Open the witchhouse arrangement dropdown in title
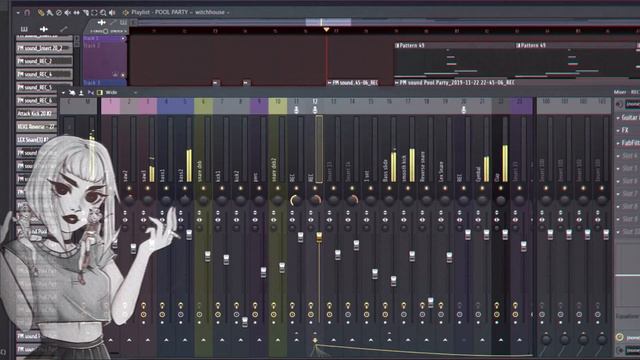The image size is (640, 360). (228, 13)
